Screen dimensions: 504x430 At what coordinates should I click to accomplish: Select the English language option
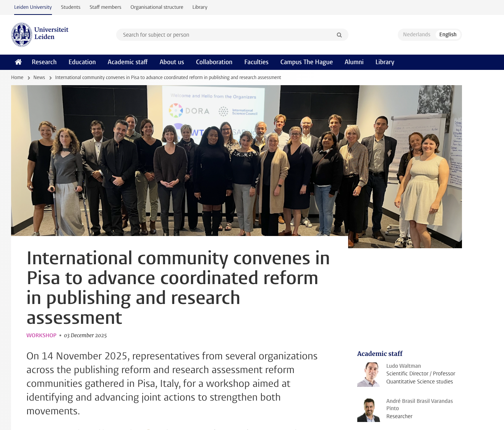[447, 34]
